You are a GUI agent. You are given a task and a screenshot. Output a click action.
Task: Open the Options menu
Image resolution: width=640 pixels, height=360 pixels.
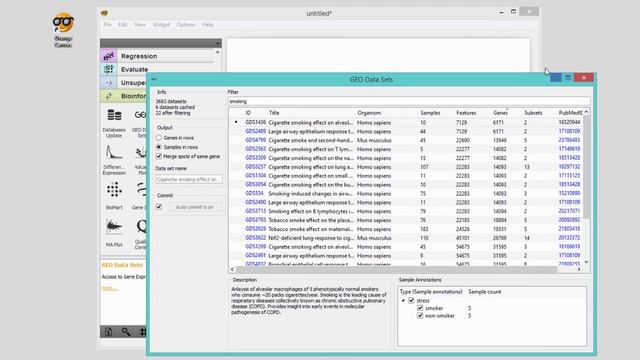click(x=186, y=25)
